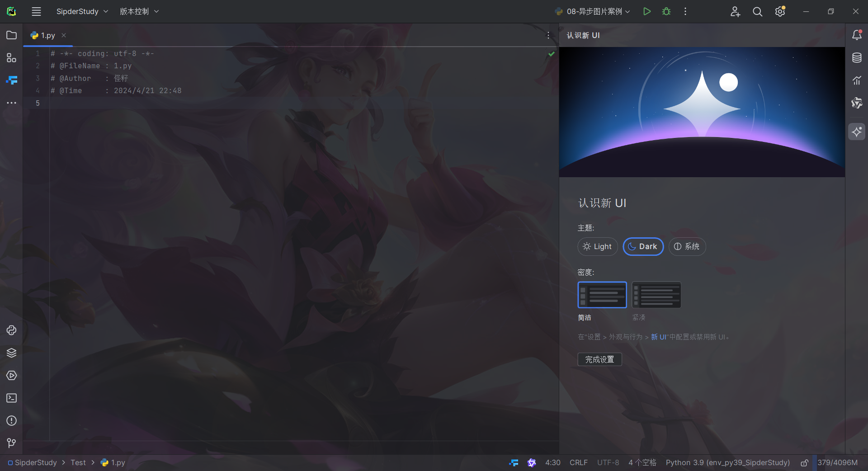Click line number 1 in gutter
This screenshot has width=868, height=471.
(x=38, y=54)
